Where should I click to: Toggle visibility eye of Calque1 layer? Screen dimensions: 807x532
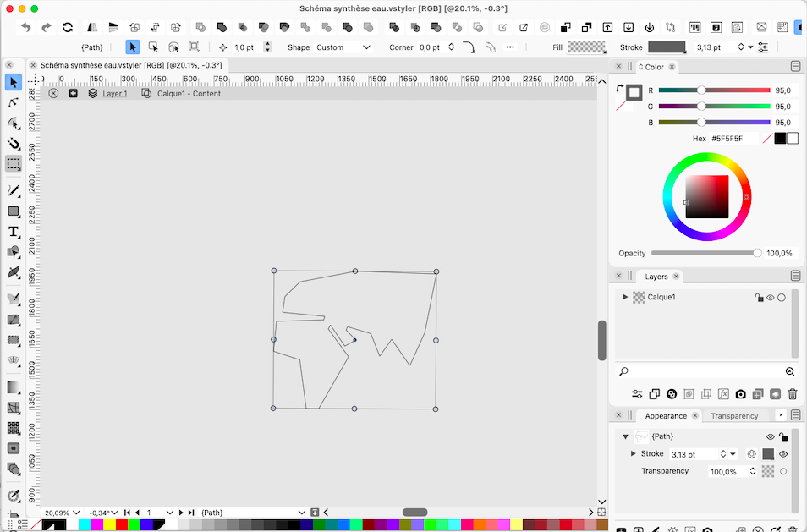771,298
